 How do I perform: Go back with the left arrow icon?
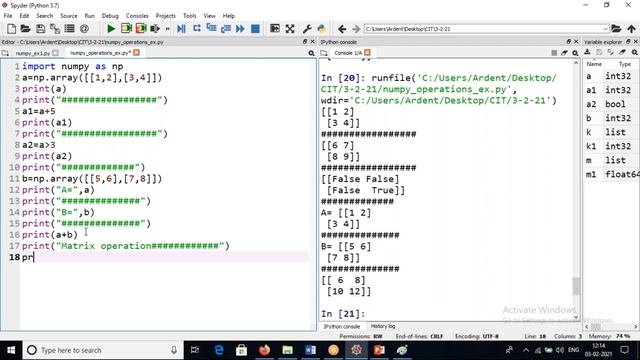342,29
